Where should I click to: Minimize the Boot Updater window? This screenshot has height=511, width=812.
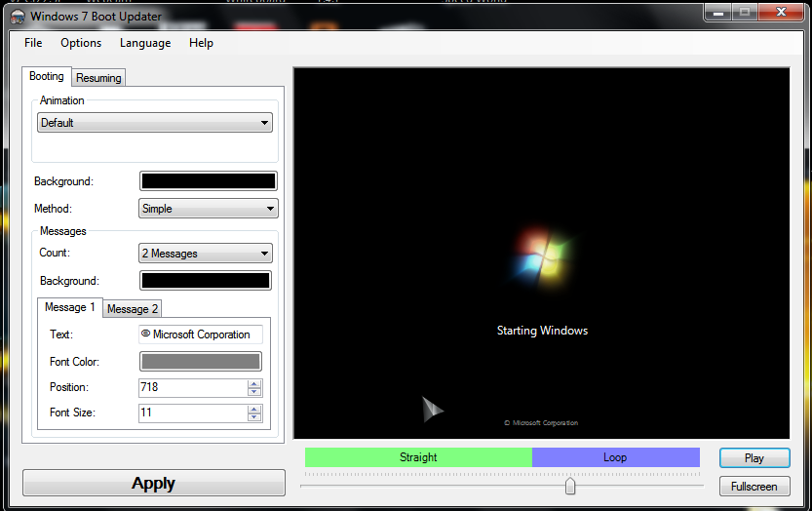pyautogui.click(x=718, y=13)
